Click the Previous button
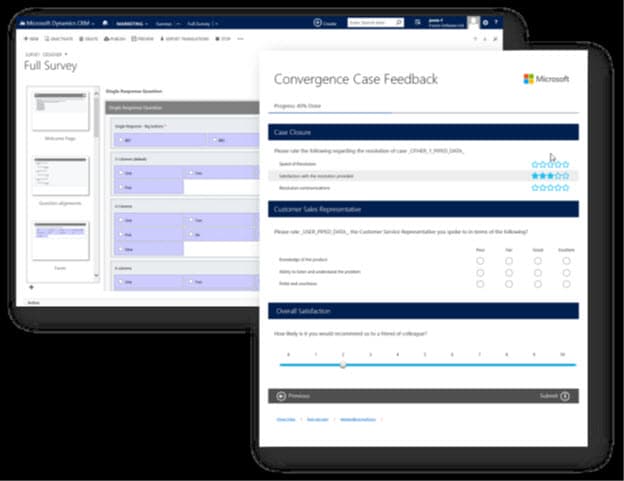 click(x=293, y=396)
